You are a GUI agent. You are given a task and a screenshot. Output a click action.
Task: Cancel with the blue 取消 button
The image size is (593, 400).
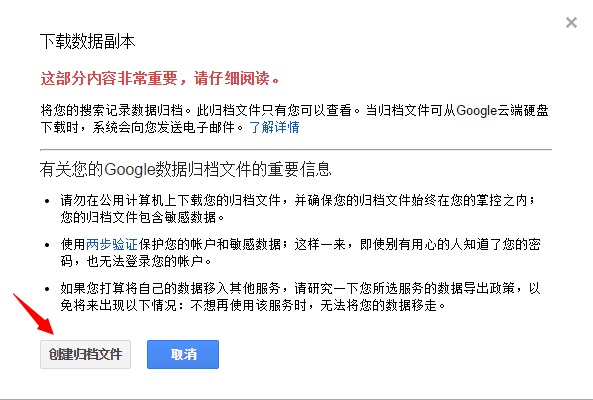[183, 354]
